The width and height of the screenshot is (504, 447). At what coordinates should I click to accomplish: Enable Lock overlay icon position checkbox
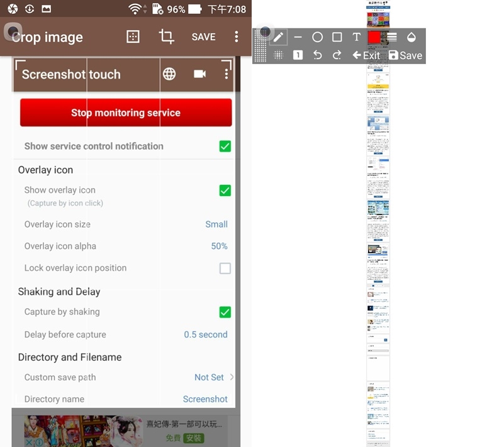[225, 268]
